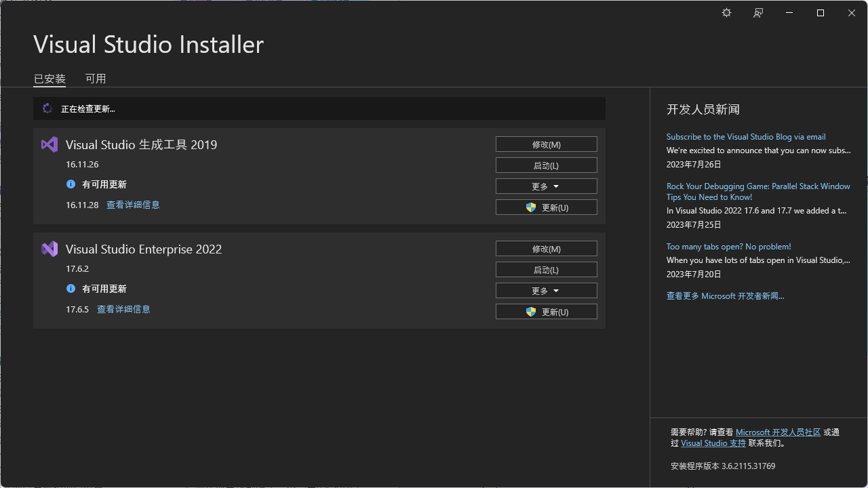Click 安装程序版本 3.6.2115.31769 text
This screenshot has width=868, height=488.
click(x=723, y=466)
